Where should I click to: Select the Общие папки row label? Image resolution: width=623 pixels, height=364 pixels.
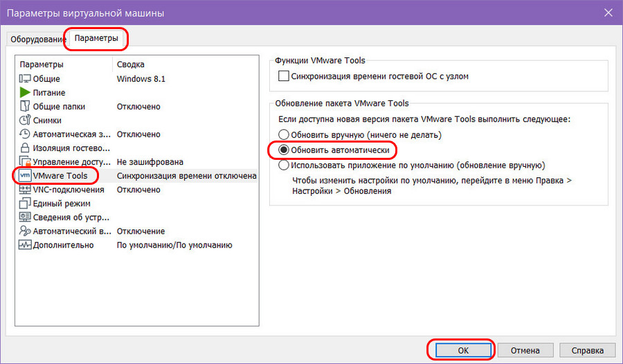59,107
